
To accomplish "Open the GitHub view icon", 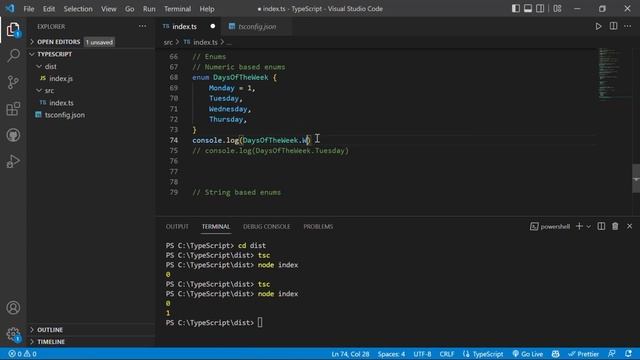I will [13, 135].
